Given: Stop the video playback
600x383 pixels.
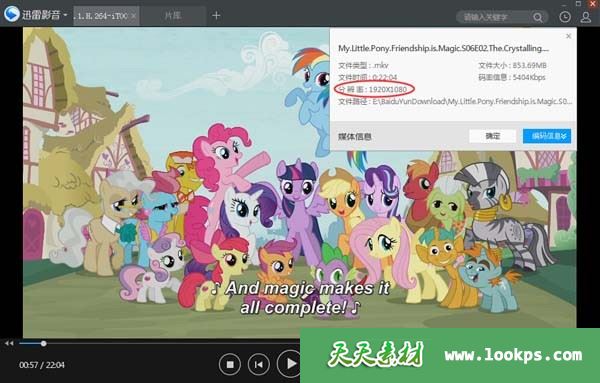Looking at the screenshot, I should [x=230, y=365].
